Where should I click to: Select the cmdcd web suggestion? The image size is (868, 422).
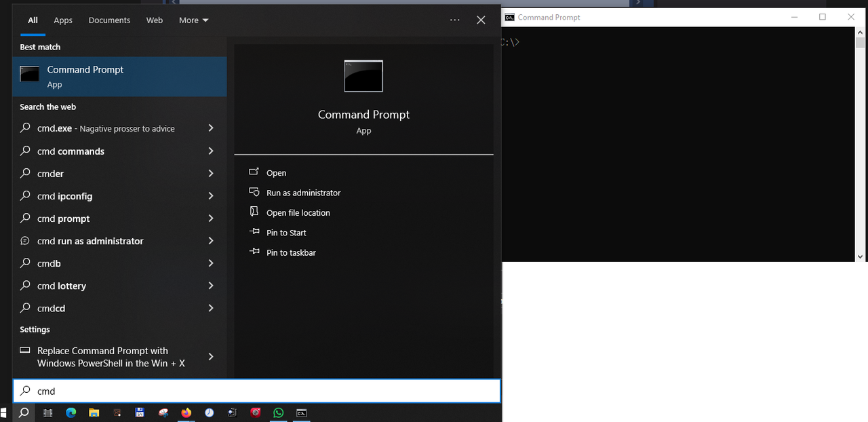[x=119, y=307]
